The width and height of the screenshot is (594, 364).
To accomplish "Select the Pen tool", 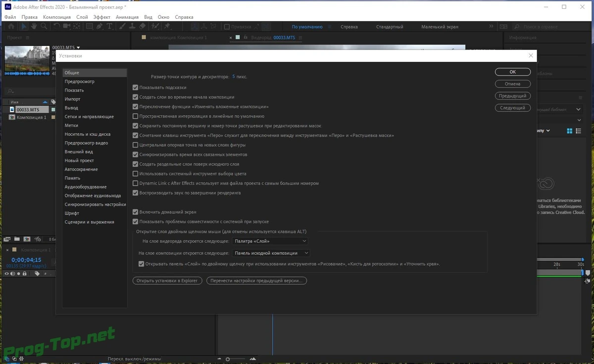I will [x=100, y=26].
